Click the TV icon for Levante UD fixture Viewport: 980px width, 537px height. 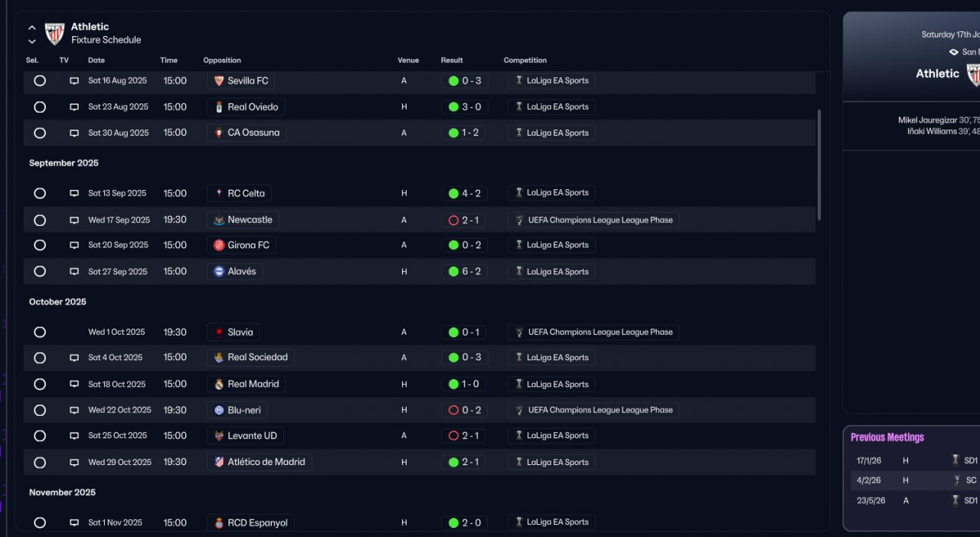click(x=74, y=436)
